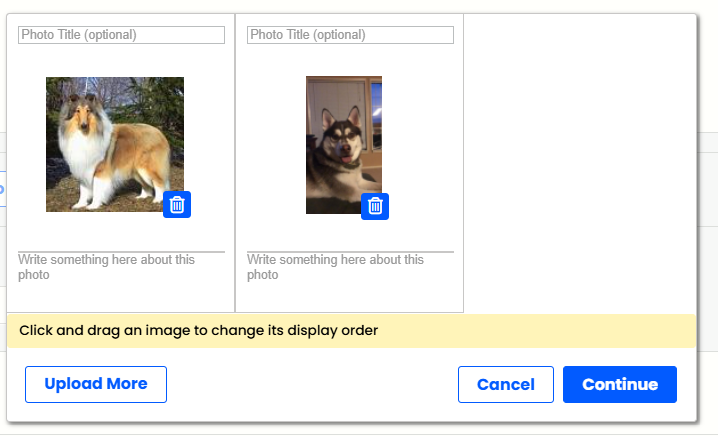Viewport: 718px width, 436px height.
Task: Click the description box under the husky photo
Action: click(350, 267)
